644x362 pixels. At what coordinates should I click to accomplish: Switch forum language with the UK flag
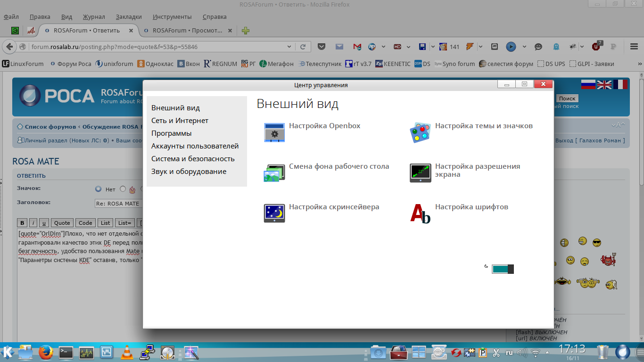(604, 84)
